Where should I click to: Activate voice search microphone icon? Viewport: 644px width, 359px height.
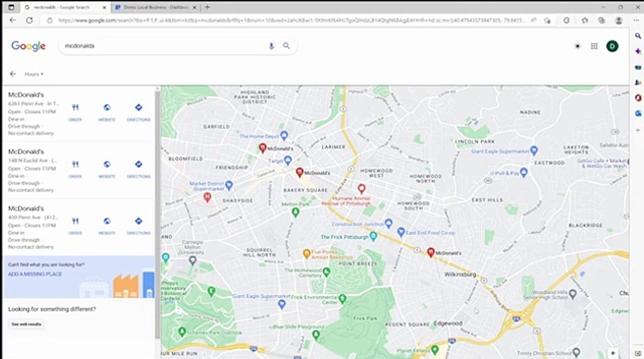(271, 46)
